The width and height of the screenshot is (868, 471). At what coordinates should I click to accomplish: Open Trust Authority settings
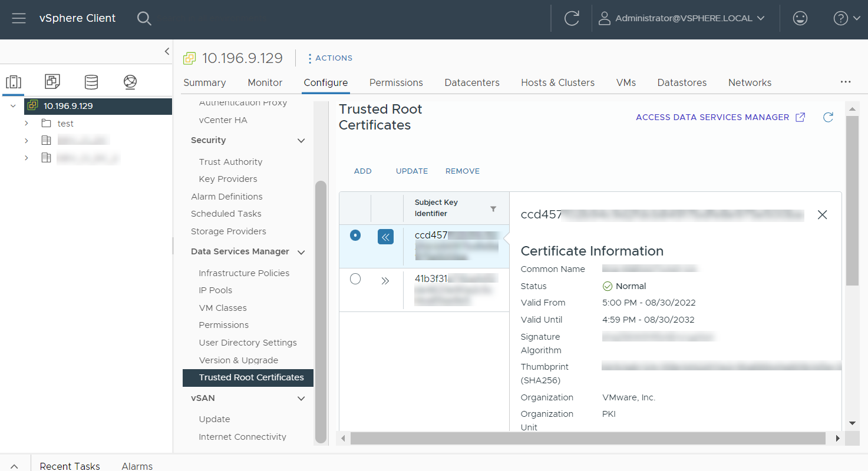coord(230,162)
